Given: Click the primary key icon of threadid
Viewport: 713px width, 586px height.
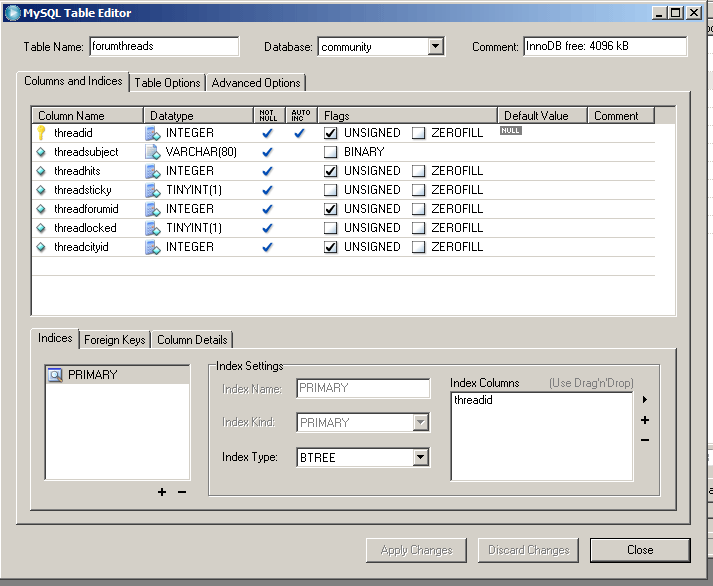Looking at the screenshot, I should [x=41, y=133].
